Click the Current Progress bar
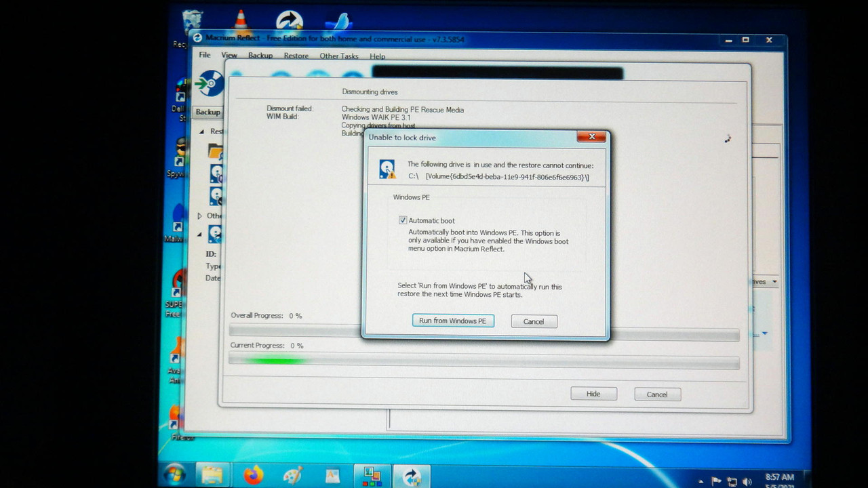Image resolution: width=868 pixels, height=488 pixels. 484,361
